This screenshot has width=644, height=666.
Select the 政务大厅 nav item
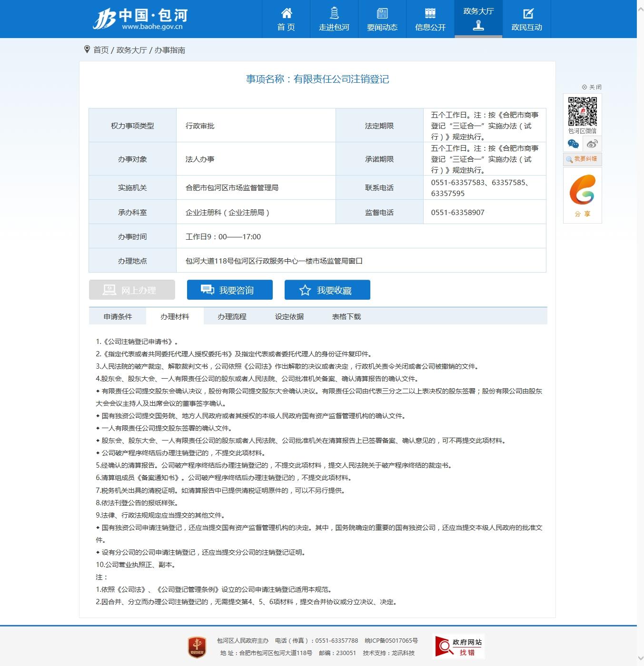click(478, 19)
